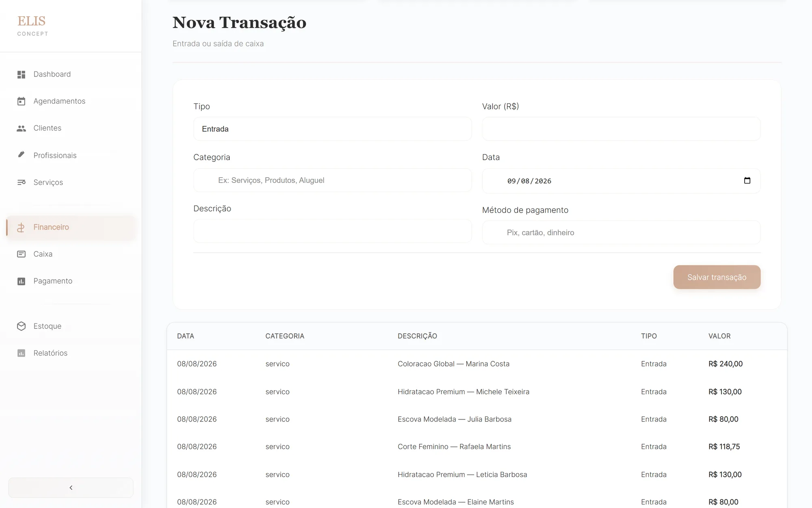Click Escova Modelada — Julia Barbosa entry

pos(455,419)
